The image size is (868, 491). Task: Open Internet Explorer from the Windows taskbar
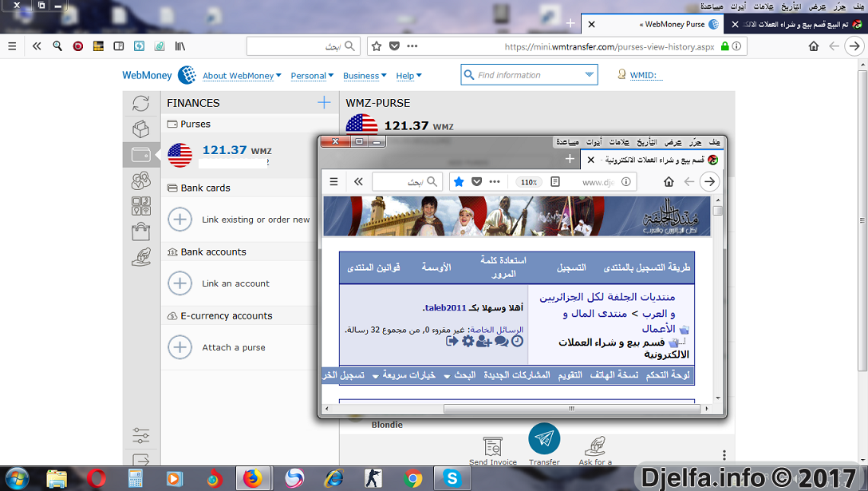pos(333,478)
